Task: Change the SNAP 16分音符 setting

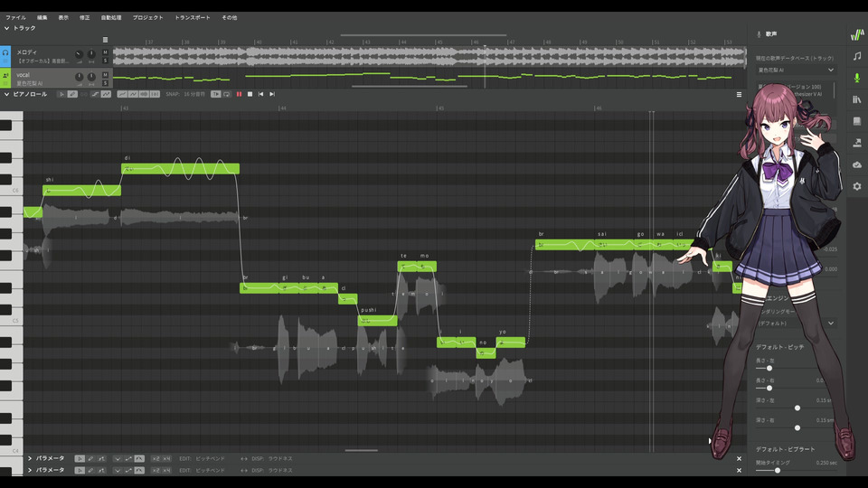Action: [x=194, y=94]
